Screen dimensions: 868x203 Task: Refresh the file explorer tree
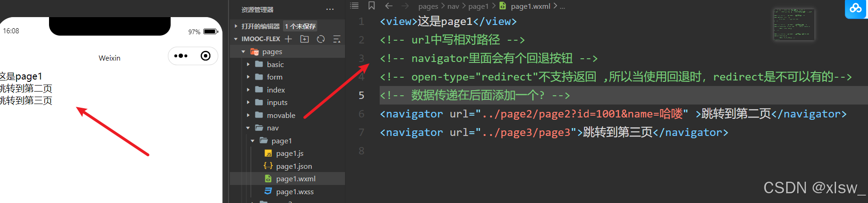click(320, 39)
